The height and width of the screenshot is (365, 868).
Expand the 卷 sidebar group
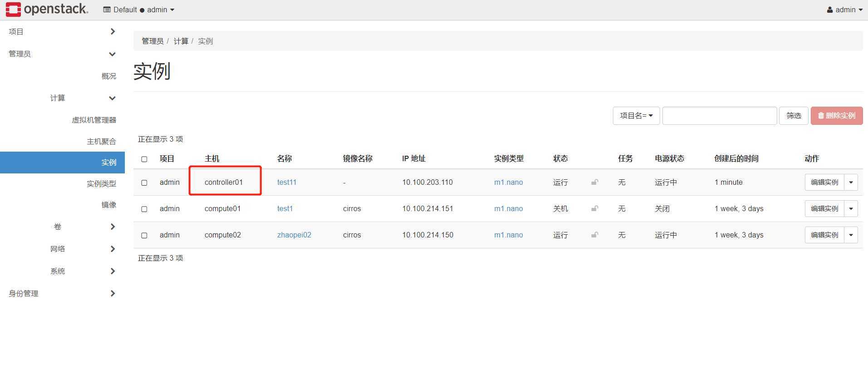(83, 227)
